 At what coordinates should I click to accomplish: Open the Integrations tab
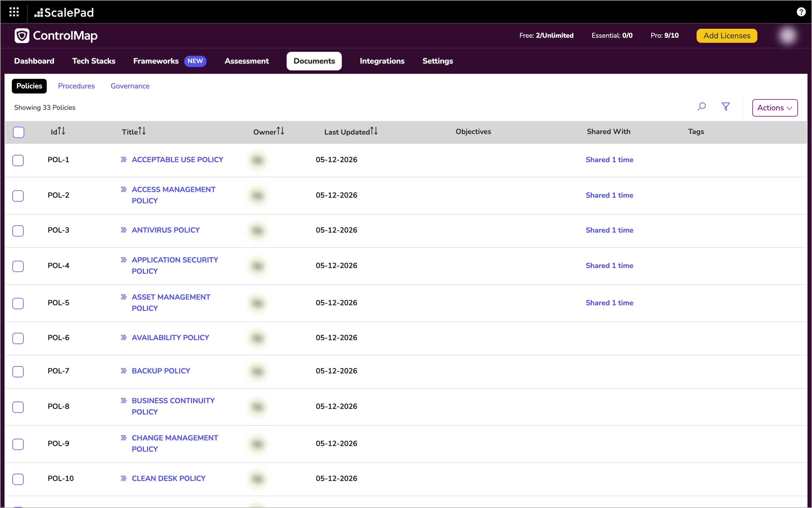[382, 61]
